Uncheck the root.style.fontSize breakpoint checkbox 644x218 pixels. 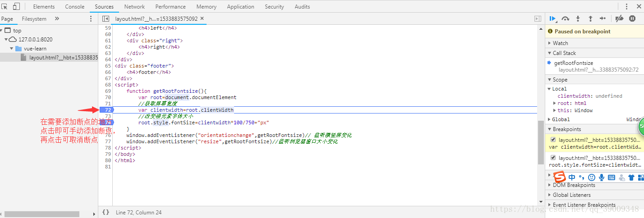click(553, 158)
